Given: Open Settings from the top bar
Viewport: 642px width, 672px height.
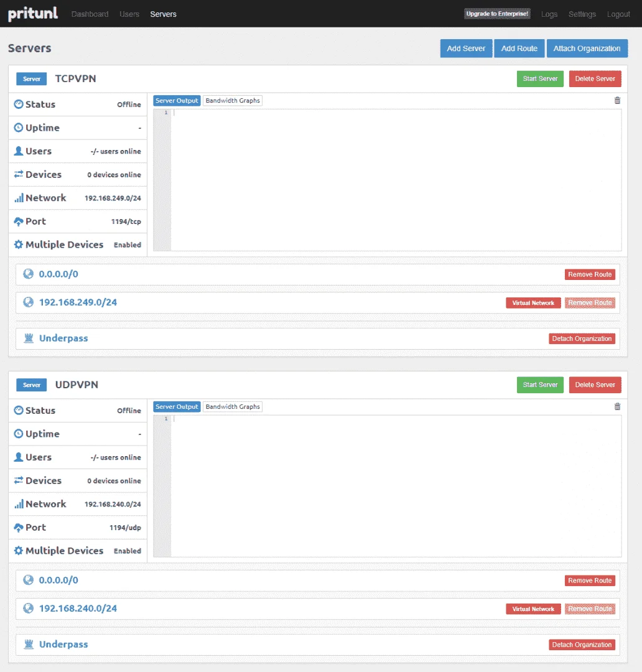Looking at the screenshot, I should point(582,14).
